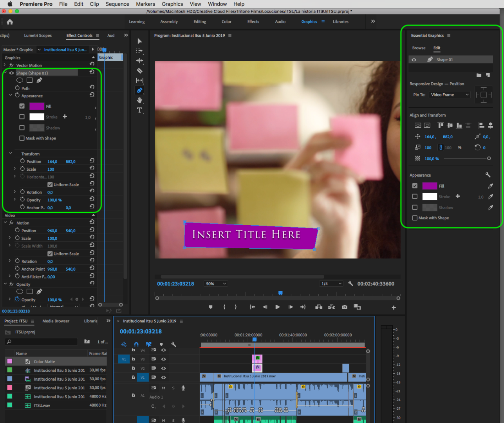The width and height of the screenshot is (504, 423).
Task: Open the 50% zoom level dropdown
Action: pyautogui.click(x=216, y=284)
